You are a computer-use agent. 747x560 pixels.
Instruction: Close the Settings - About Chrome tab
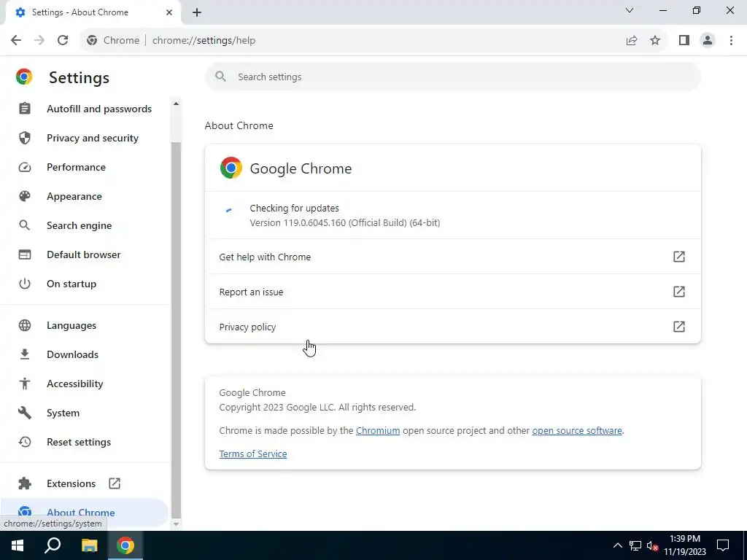coord(169,12)
